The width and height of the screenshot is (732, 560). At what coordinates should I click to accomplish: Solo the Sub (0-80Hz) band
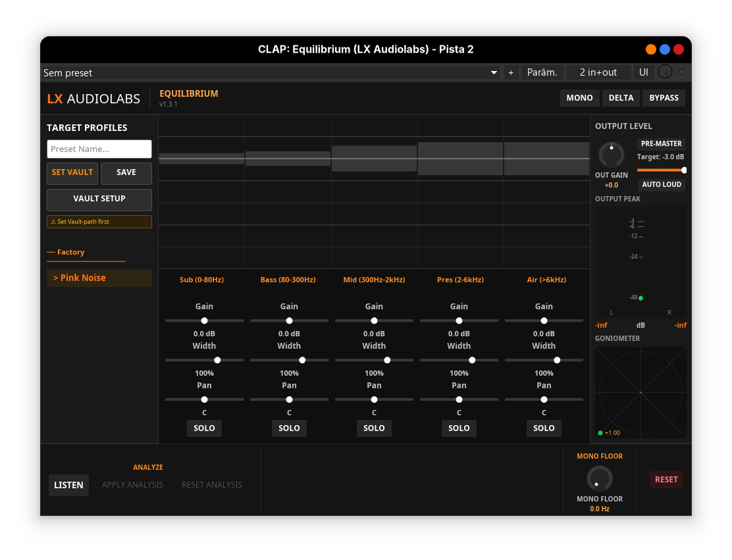coord(204,428)
